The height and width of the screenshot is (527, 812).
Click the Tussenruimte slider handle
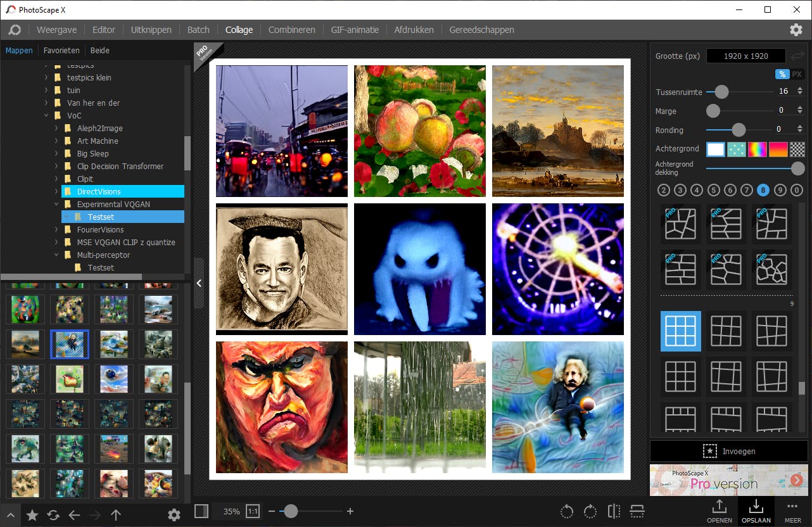click(x=721, y=92)
